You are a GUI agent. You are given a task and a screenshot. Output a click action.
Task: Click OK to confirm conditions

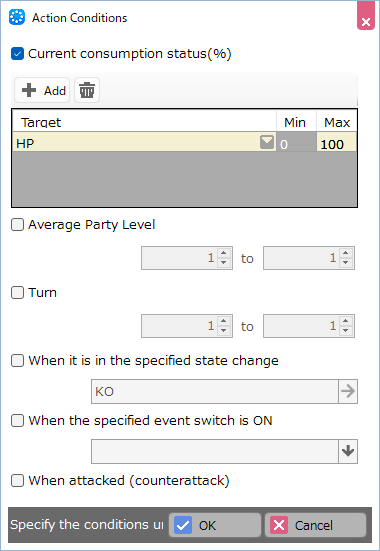coord(215,525)
